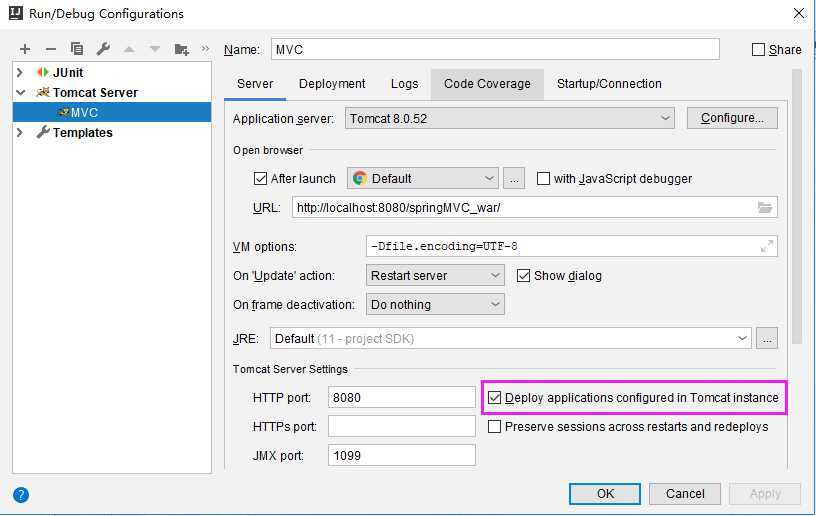This screenshot has height=516, width=816.
Task: Switch to Server tab
Action: [x=255, y=84]
